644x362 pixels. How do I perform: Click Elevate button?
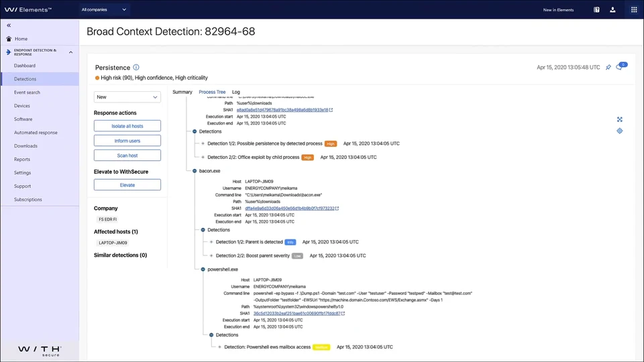pos(127,185)
